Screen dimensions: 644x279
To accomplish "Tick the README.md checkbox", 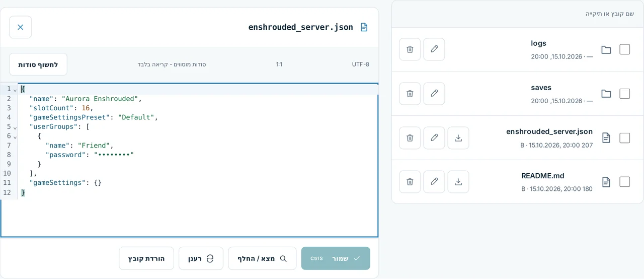I will [625, 182].
